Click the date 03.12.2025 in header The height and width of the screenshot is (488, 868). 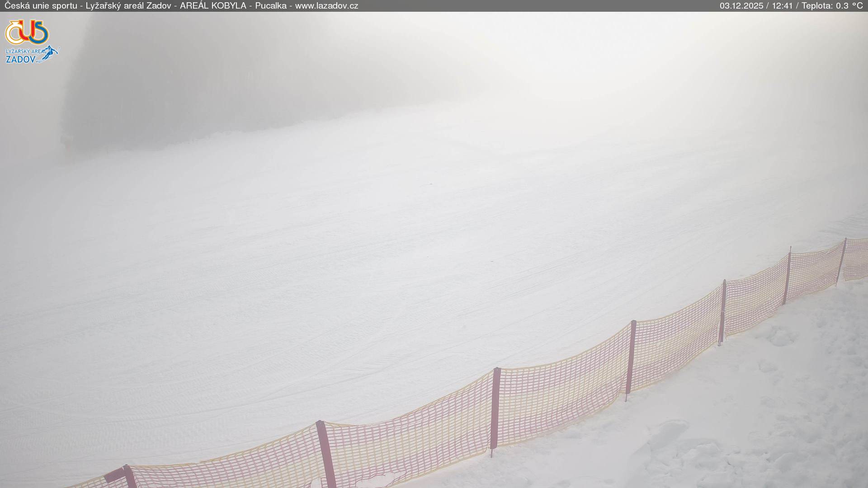coord(741,6)
